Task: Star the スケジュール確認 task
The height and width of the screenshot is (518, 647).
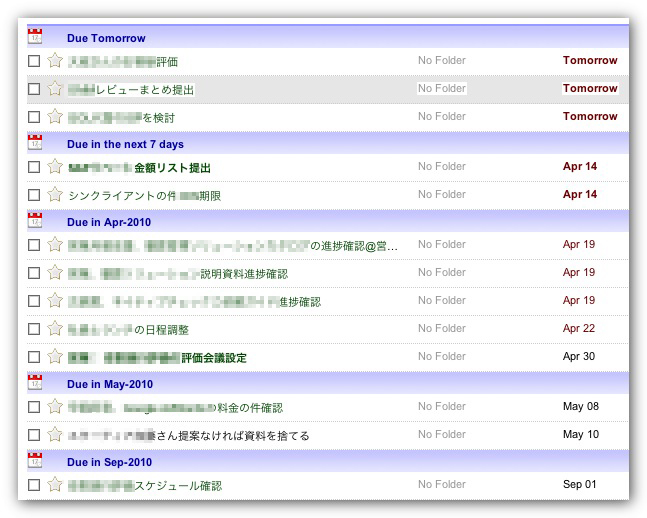Action: coord(55,485)
